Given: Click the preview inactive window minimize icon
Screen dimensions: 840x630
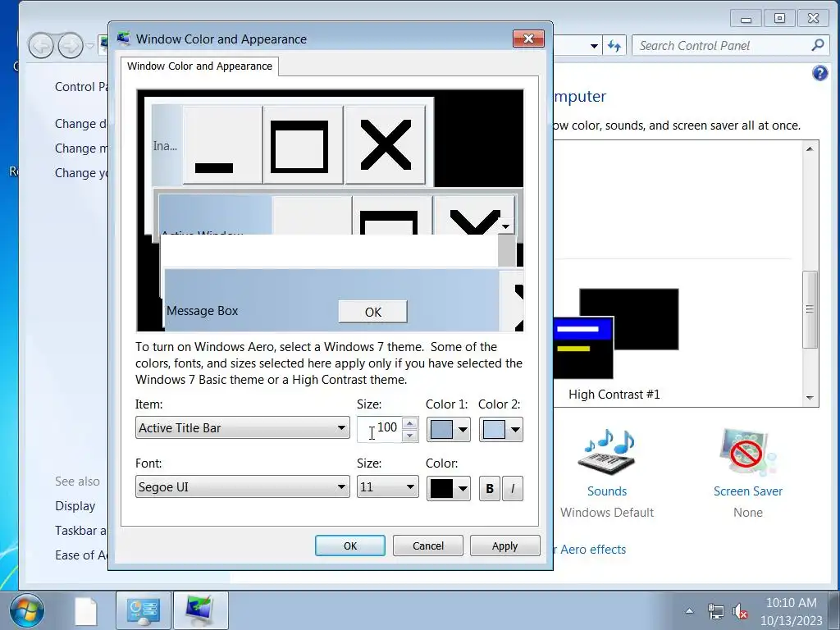Looking at the screenshot, I should (223, 144).
